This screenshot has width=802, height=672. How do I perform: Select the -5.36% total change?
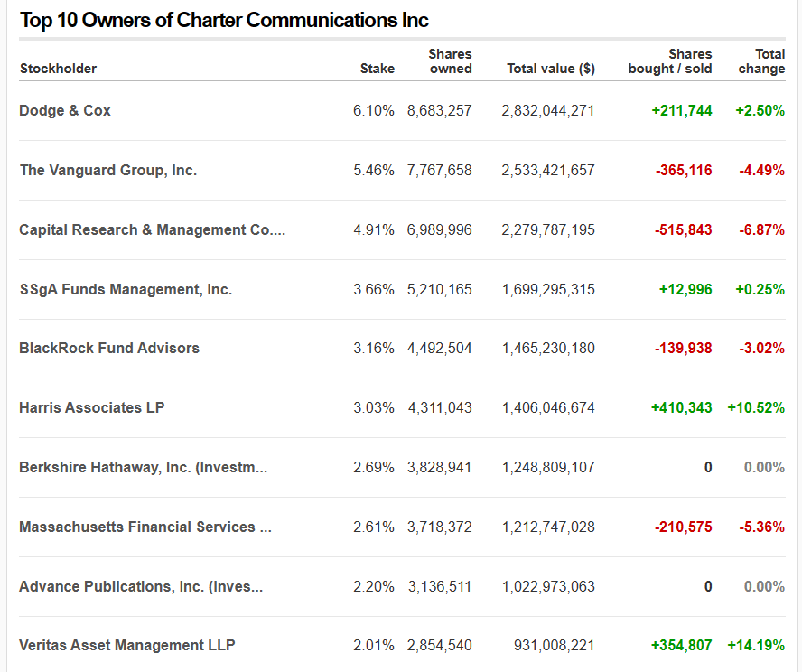[762, 527]
